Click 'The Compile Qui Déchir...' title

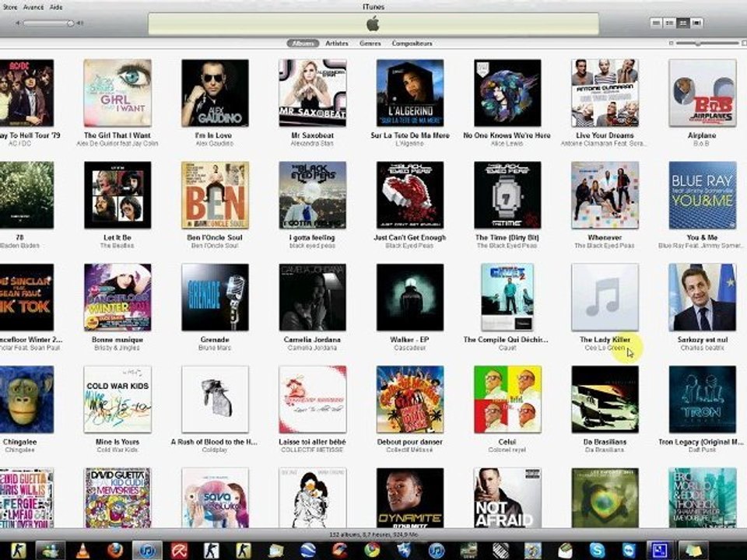coord(506,340)
